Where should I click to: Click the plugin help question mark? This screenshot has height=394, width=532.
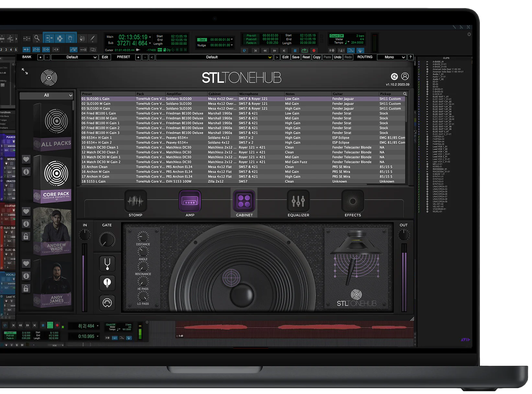(x=411, y=57)
